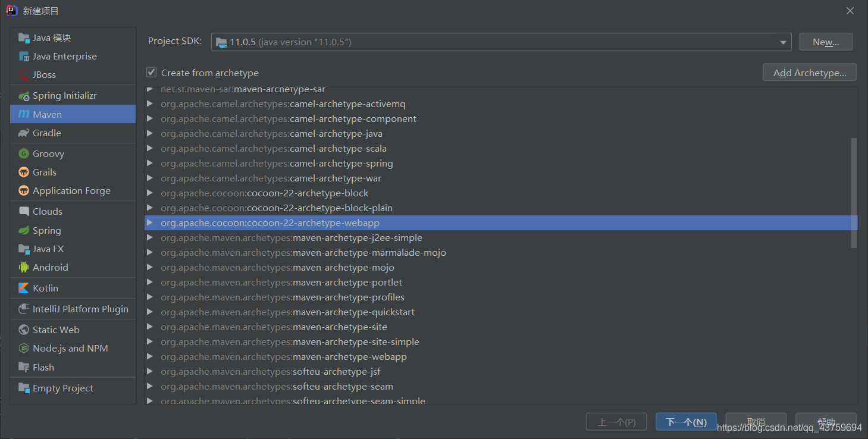Screen dimensions: 868x439
Task: Click the Node.js and NPM icon
Action: [x=24, y=349]
